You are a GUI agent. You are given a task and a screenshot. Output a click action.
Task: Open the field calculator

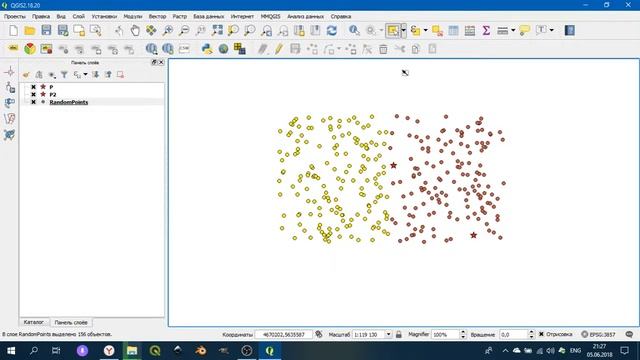coord(470,31)
